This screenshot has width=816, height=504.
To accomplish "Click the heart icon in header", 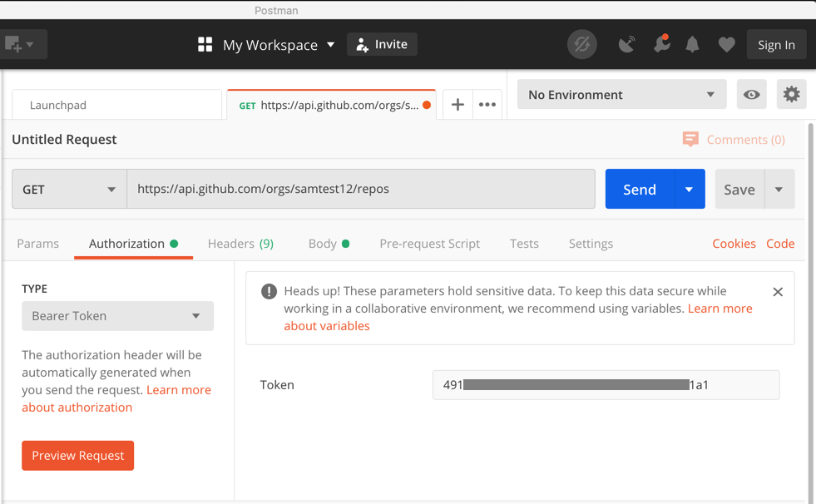I will coord(726,45).
